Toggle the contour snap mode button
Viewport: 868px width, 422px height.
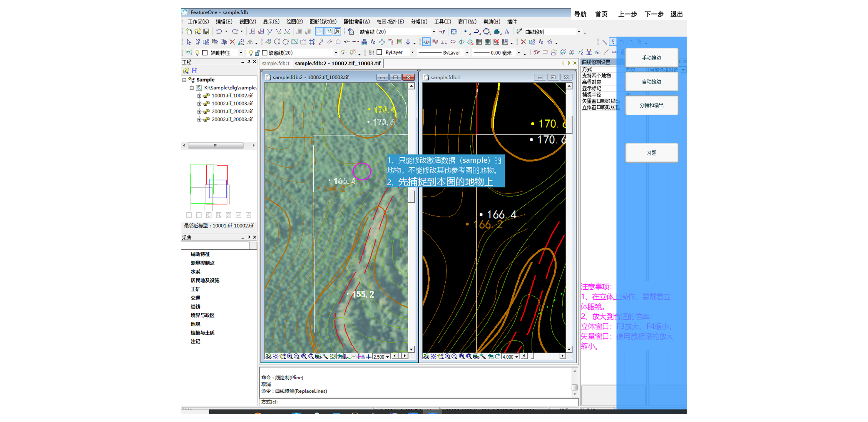[x=426, y=42]
